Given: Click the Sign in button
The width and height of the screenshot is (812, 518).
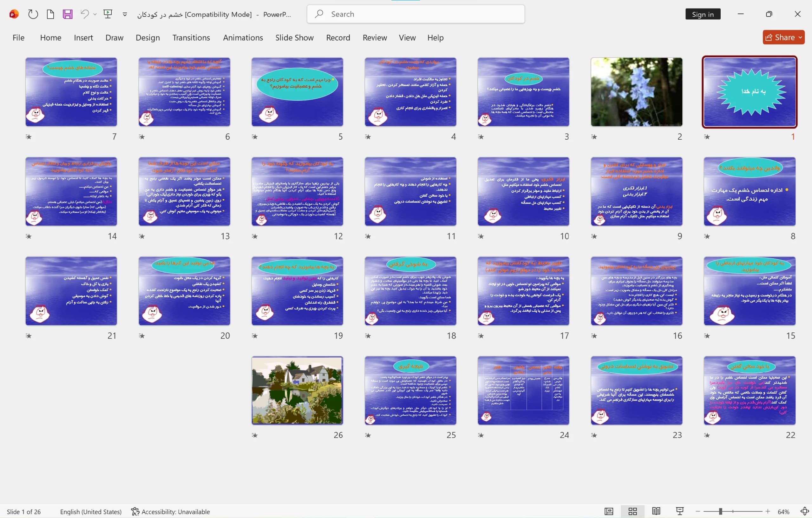Looking at the screenshot, I should pyautogui.click(x=703, y=14).
